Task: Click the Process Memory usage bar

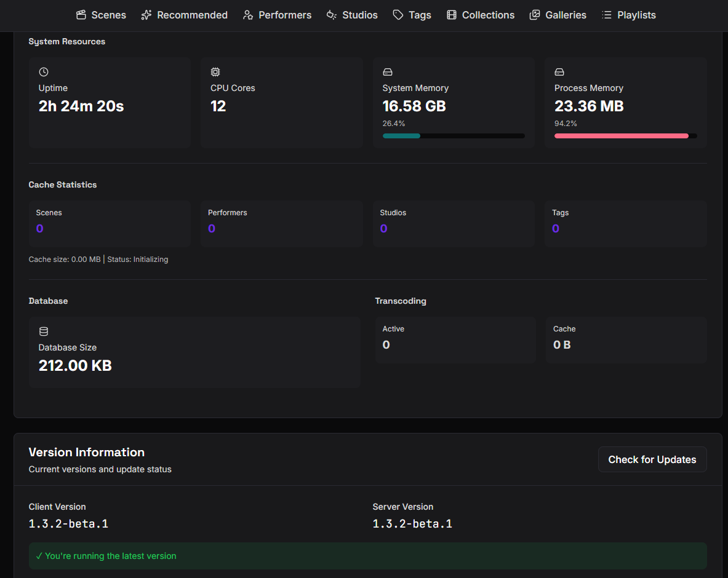Action: pos(625,136)
